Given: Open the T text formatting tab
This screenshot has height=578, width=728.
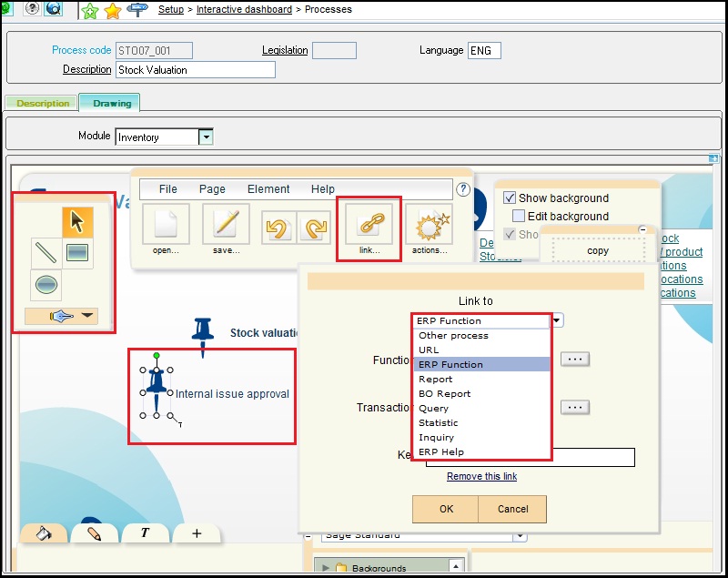Looking at the screenshot, I should point(146,533).
